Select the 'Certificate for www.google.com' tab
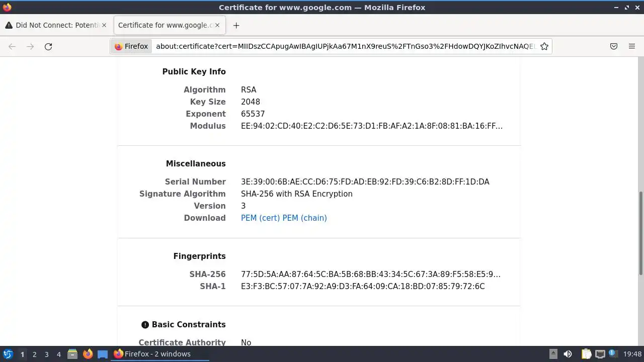 coord(170,25)
